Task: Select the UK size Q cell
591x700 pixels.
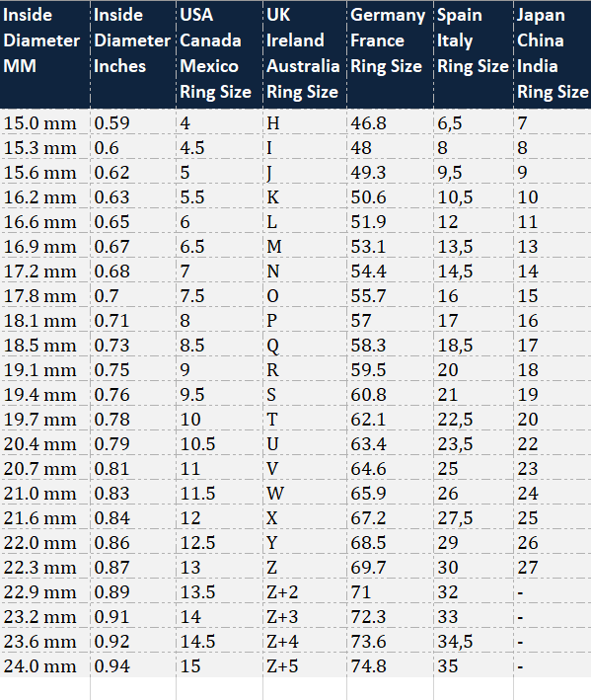Action: pyautogui.click(x=305, y=345)
